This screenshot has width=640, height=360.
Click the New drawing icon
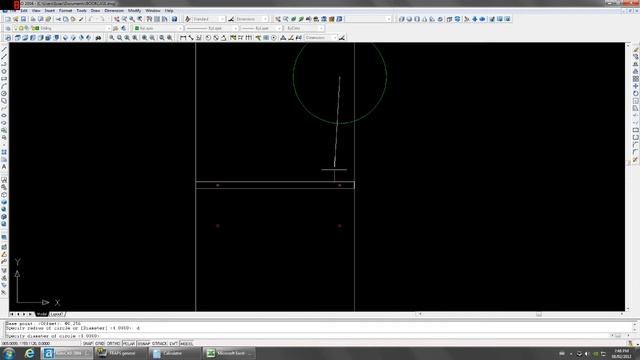(8, 19)
